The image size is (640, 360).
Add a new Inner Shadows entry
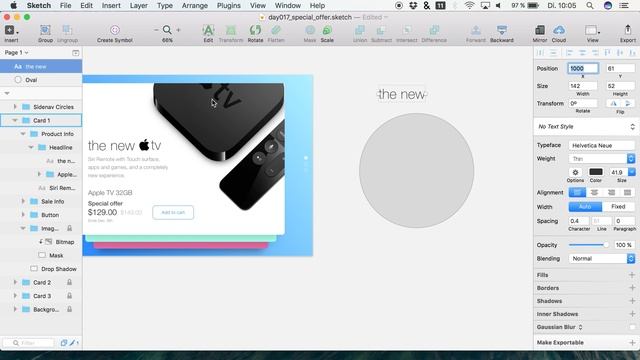pyautogui.click(x=632, y=314)
